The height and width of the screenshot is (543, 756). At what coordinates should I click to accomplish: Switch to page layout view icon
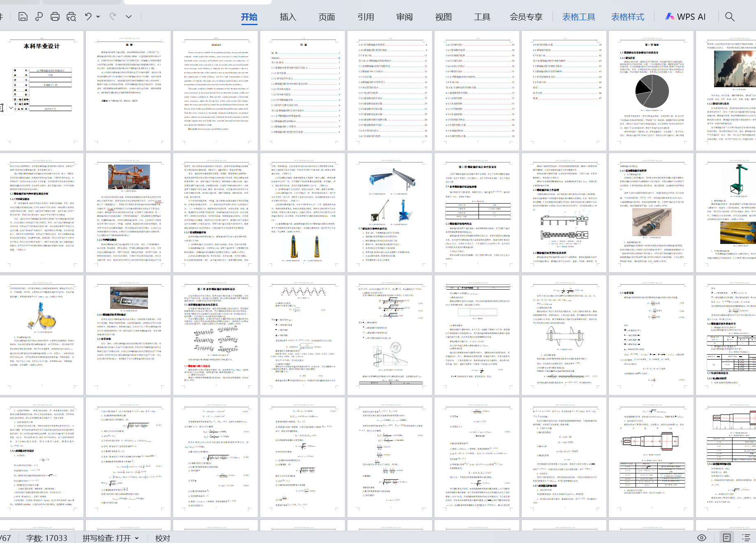[x=727, y=538]
